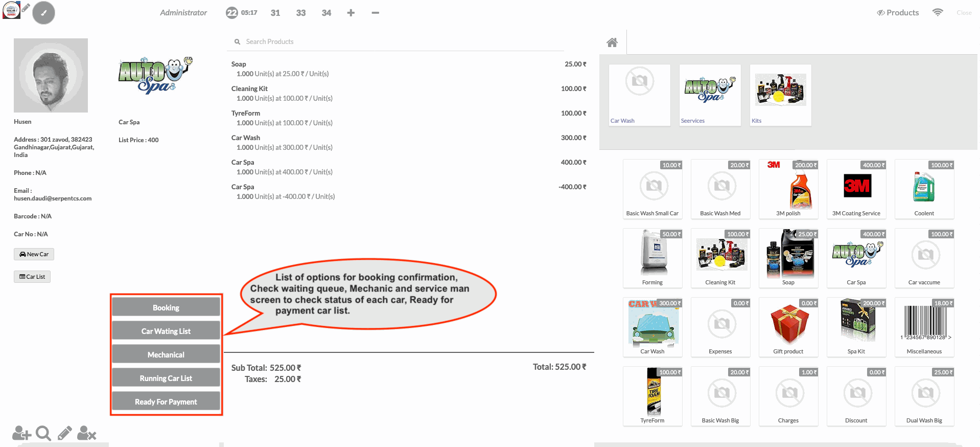Add Basic Wash Med product
The height and width of the screenshot is (447, 980).
(720, 189)
